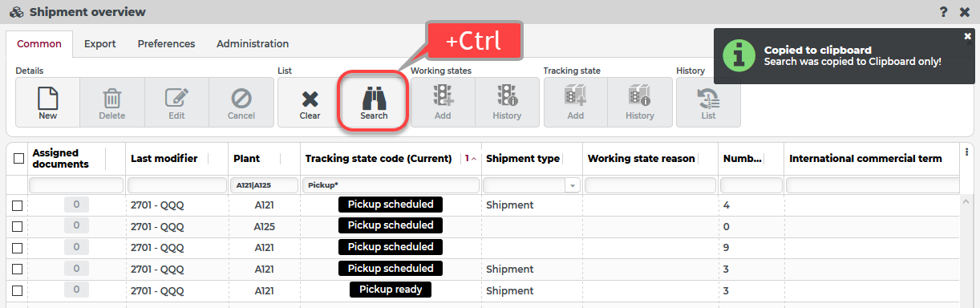Check the first row's checkbox
The image size is (980, 308).
pos(18,205)
